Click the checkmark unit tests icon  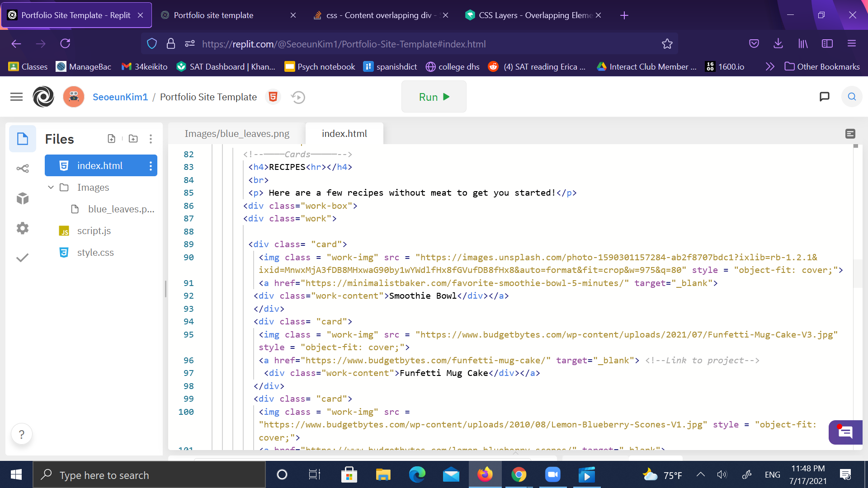(x=23, y=258)
